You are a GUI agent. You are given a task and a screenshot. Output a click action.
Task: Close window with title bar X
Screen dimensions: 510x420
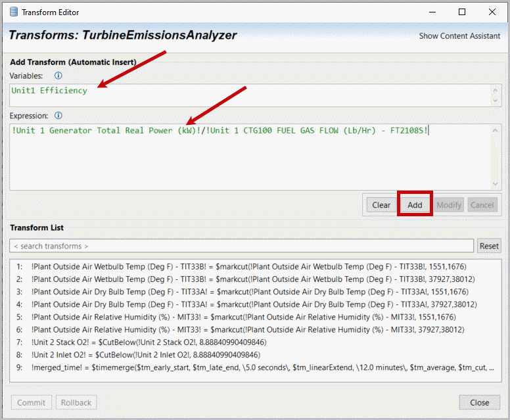pos(492,12)
